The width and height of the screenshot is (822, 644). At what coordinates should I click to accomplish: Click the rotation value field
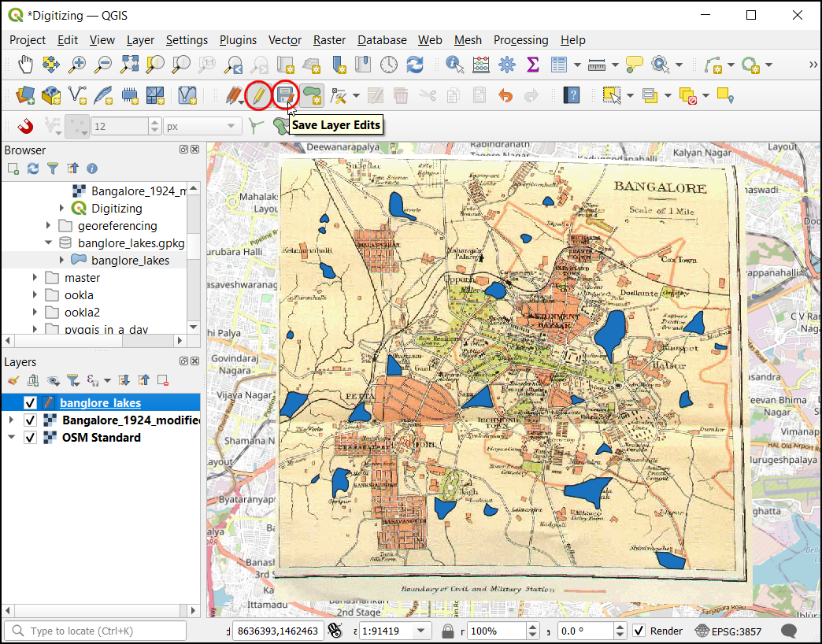coord(584,631)
